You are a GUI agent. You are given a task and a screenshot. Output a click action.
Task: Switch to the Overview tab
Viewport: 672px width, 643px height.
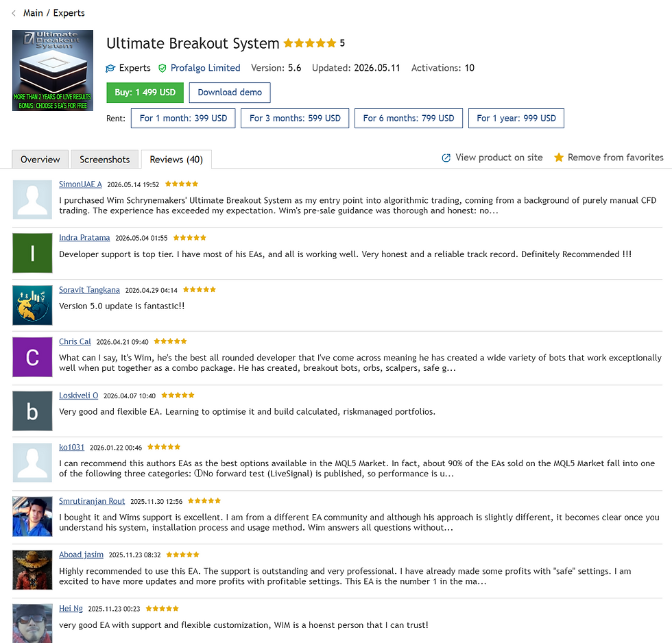(x=40, y=159)
